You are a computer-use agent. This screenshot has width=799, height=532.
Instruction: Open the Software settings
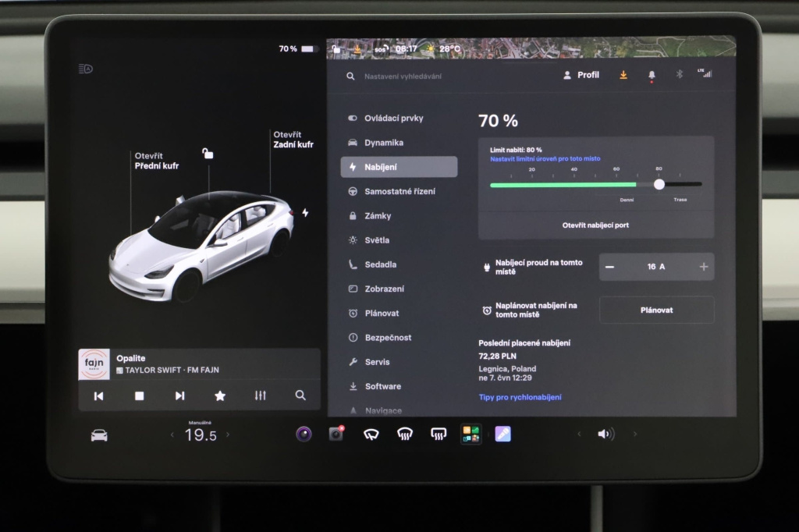(382, 386)
